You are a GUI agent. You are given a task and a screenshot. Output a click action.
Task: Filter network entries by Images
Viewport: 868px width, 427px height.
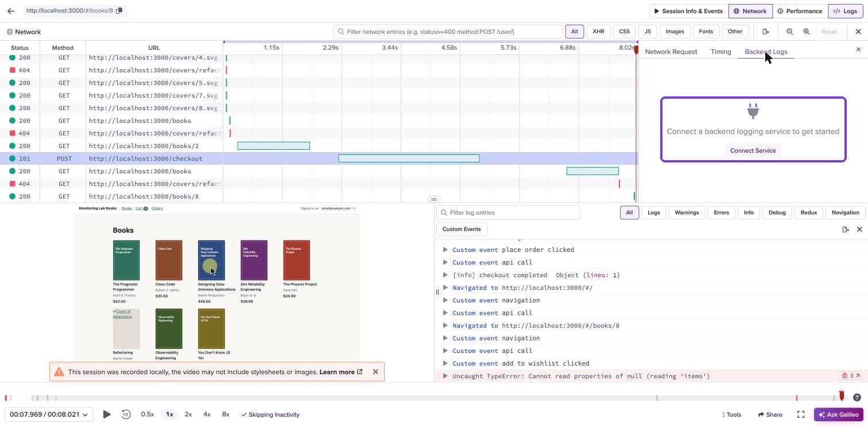(x=675, y=32)
